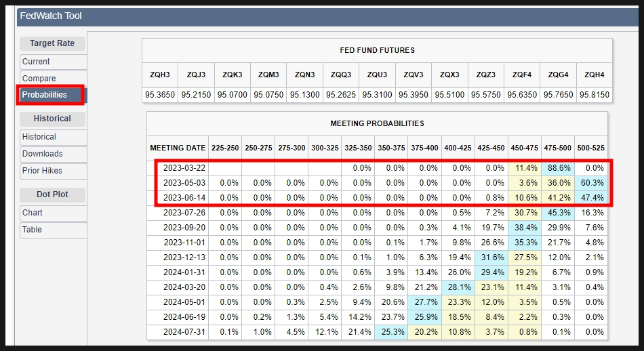Click the 2024-06-19 meeting date

point(184,317)
